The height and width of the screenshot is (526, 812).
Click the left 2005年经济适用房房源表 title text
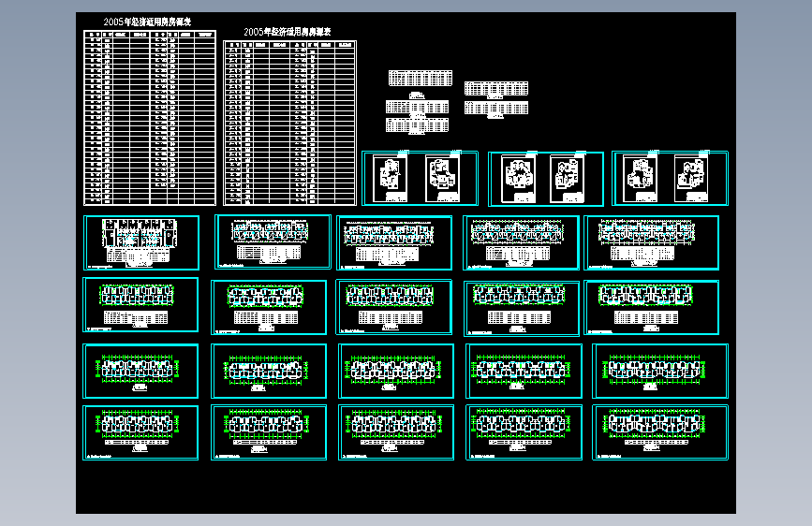coord(147,22)
